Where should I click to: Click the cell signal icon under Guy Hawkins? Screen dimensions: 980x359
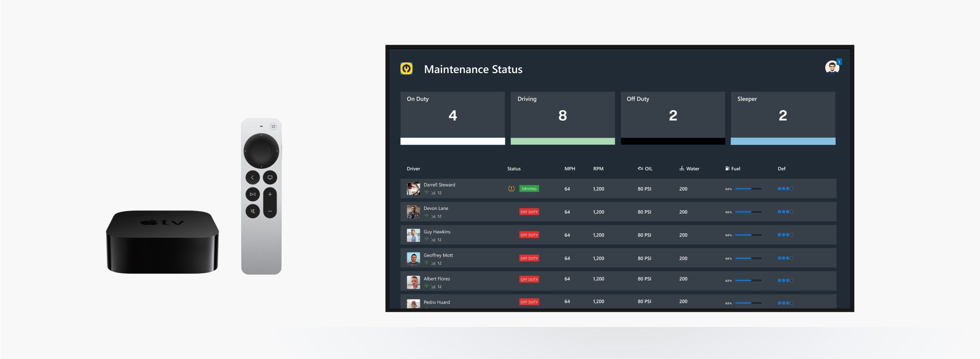point(433,239)
